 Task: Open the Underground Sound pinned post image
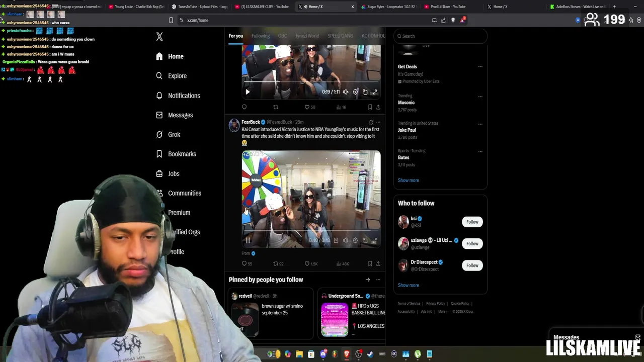tap(335, 319)
